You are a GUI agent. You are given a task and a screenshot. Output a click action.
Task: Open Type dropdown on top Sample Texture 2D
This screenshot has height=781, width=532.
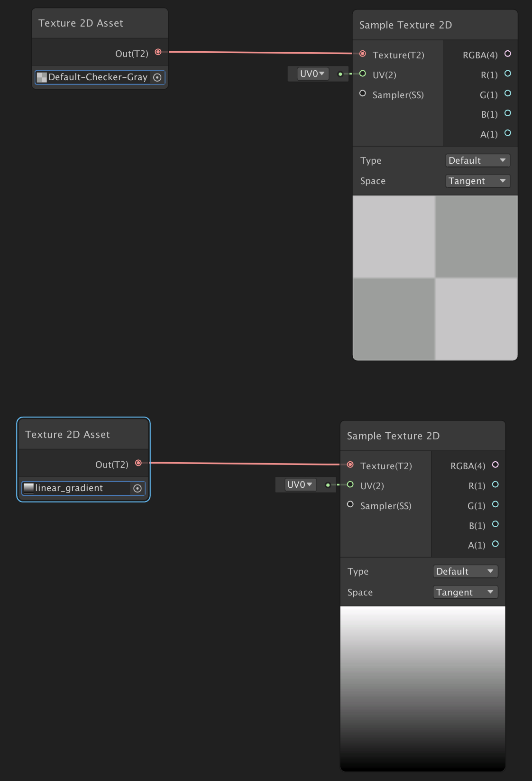477,161
